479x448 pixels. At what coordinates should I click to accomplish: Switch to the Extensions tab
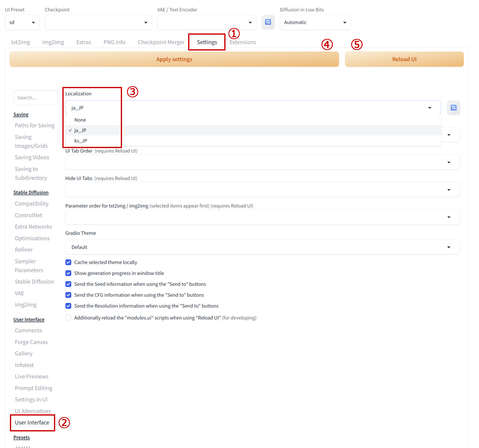point(243,42)
